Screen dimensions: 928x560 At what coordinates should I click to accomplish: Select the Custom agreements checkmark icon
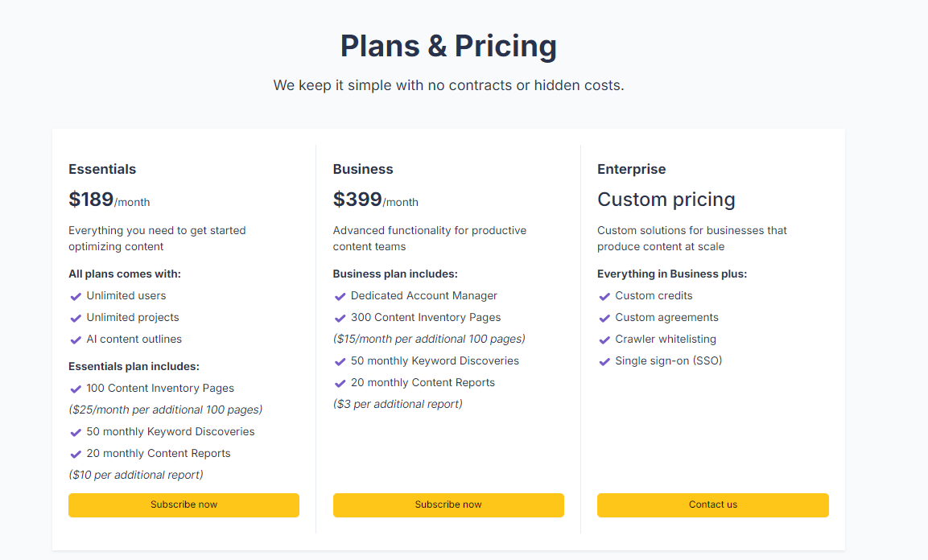pos(604,317)
